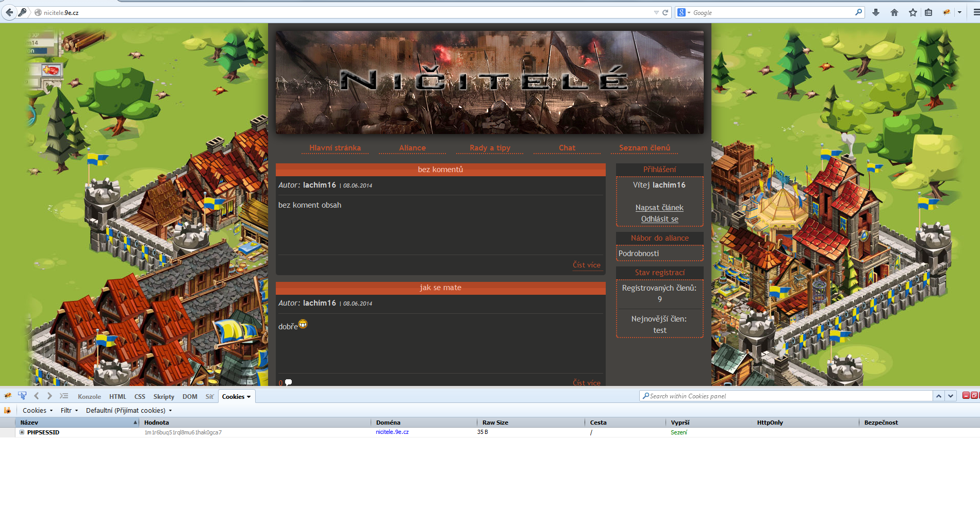Sort cookies by HttpOnly column header
This screenshot has height=522, width=980.
pyautogui.click(x=806, y=423)
